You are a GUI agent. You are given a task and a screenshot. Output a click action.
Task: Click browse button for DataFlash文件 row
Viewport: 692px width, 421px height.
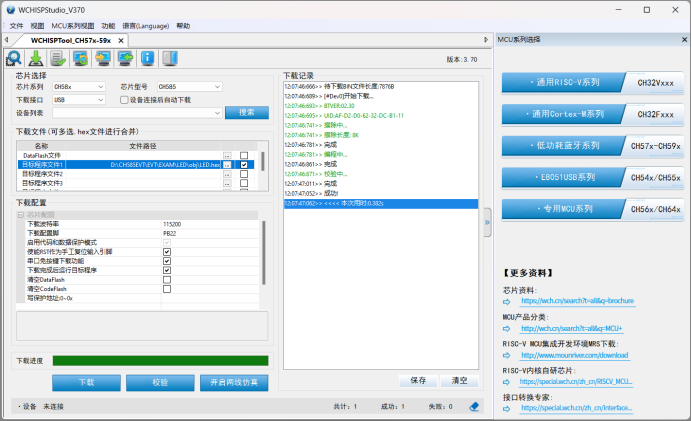(227, 155)
